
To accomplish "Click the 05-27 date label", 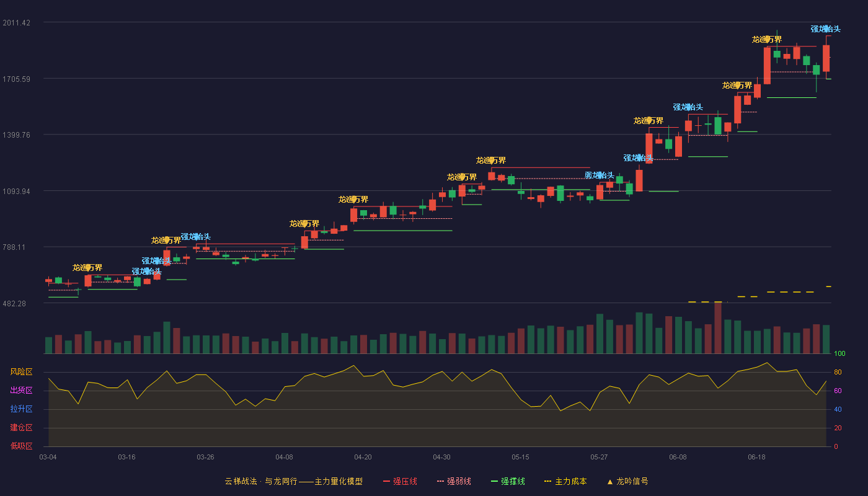I will click(x=599, y=457).
